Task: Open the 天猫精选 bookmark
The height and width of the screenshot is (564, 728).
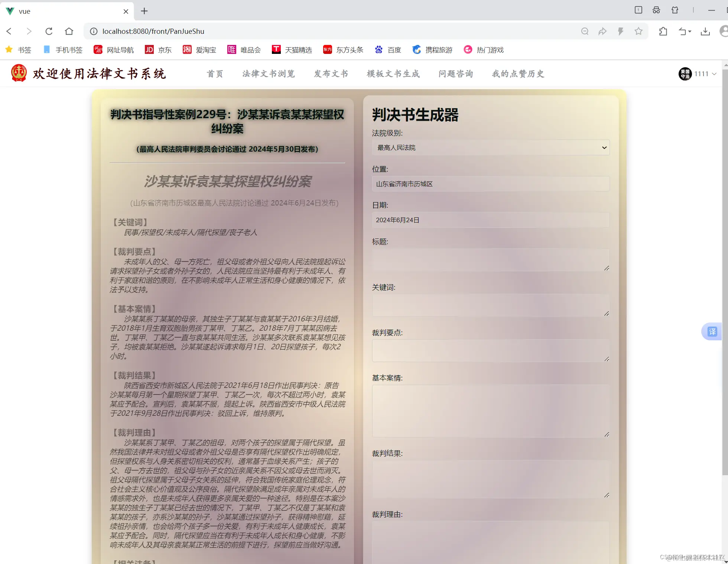Action: [x=292, y=50]
